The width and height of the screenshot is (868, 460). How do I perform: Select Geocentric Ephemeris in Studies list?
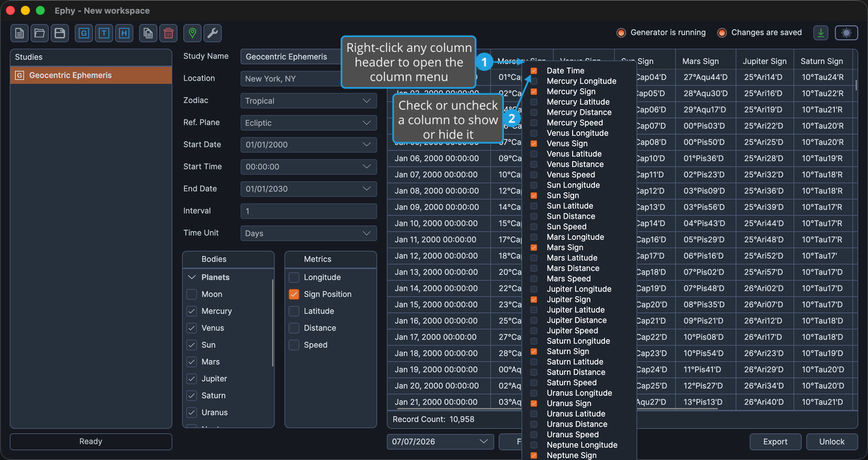(91, 75)
